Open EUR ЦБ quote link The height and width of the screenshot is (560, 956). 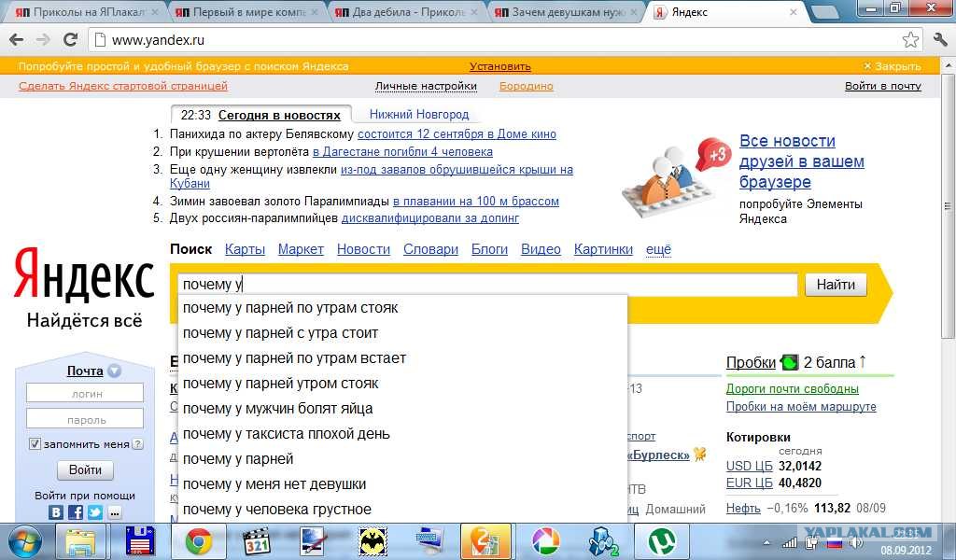click(x=750, y=483)
